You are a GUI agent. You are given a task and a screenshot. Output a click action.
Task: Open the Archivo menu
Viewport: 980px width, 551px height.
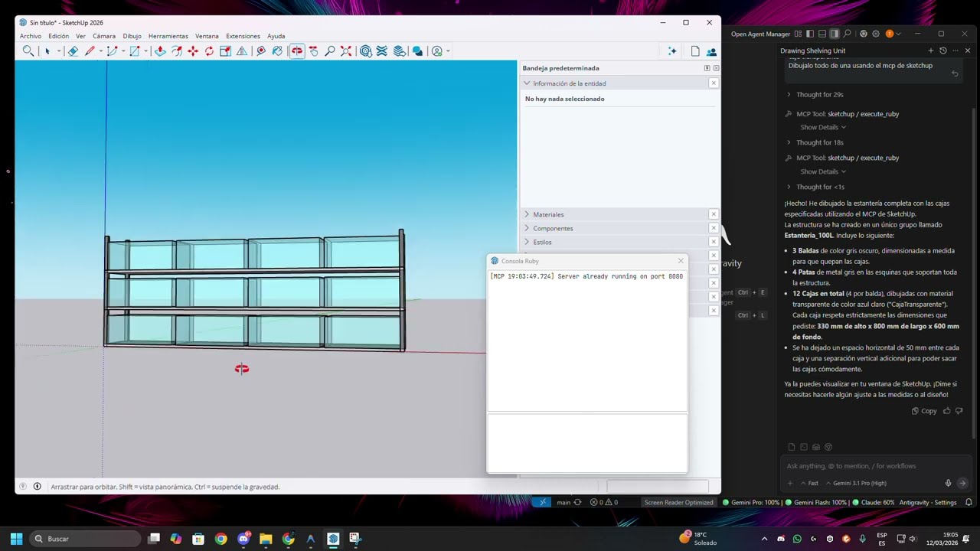click(x=31, y=36)
